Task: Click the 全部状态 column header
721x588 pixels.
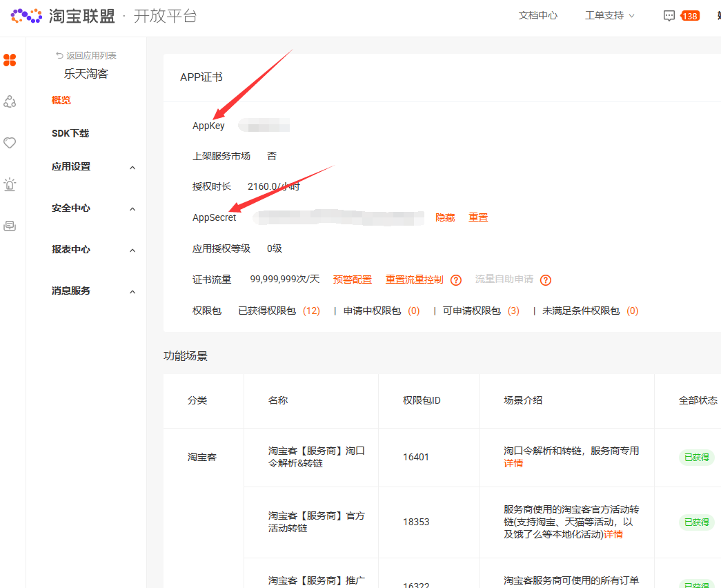Action: (698, 401)
